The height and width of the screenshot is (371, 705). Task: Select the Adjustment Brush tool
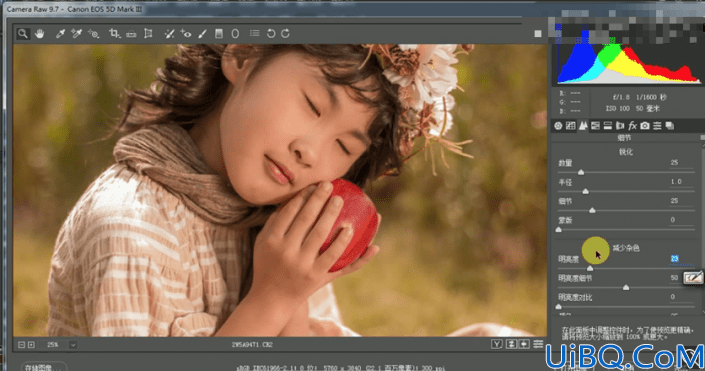[x=202, y=34]
